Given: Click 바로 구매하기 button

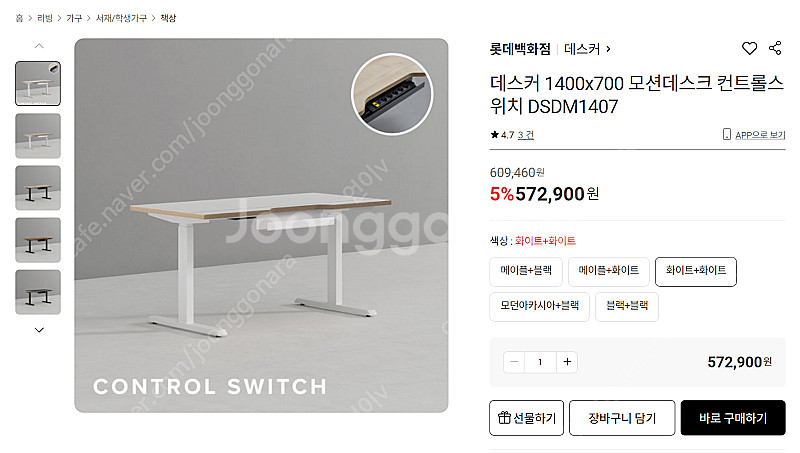Looking at the screenshot, I should click(733, 418).
